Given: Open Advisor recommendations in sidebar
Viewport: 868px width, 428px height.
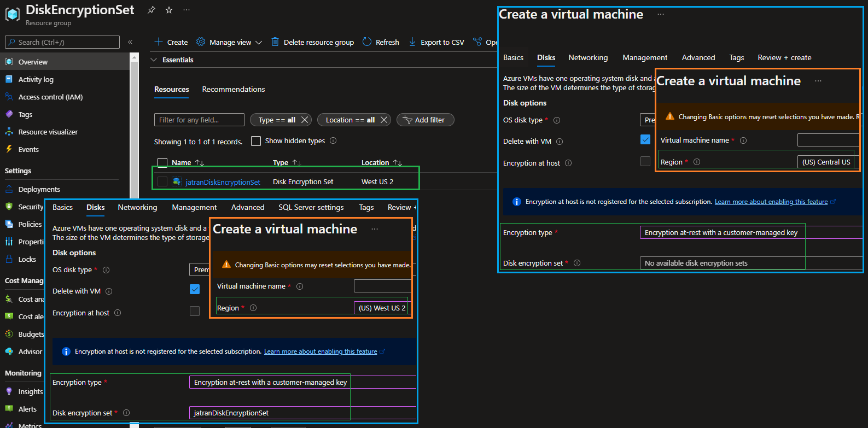Looking at the screenshot, I should [x=23, y=351].
